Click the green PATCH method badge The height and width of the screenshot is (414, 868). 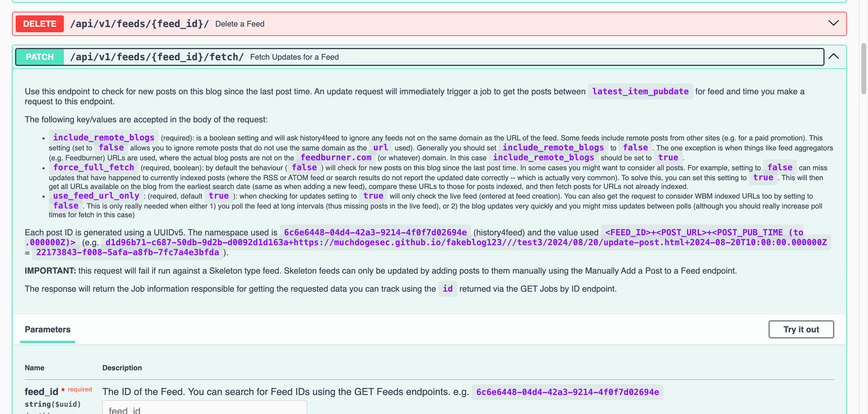[40, 57]
